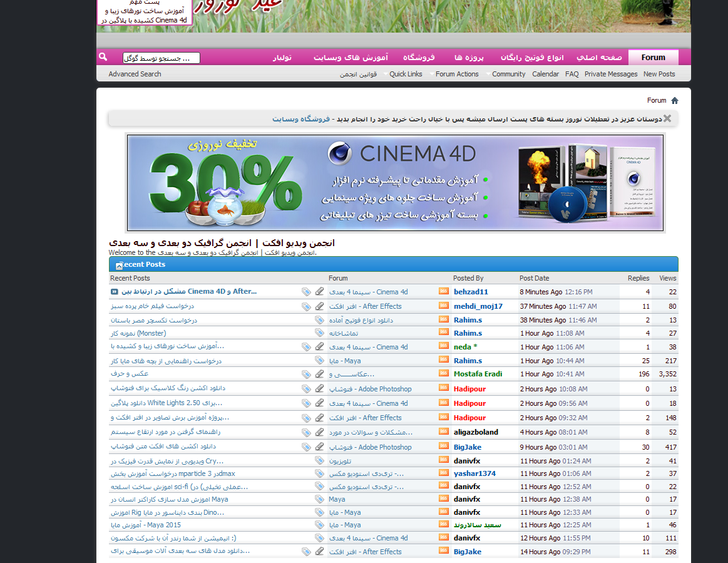The width and height of the screenshot is (728, 563).
Task: Open the Community dropdown
Action: click(508, 74)
